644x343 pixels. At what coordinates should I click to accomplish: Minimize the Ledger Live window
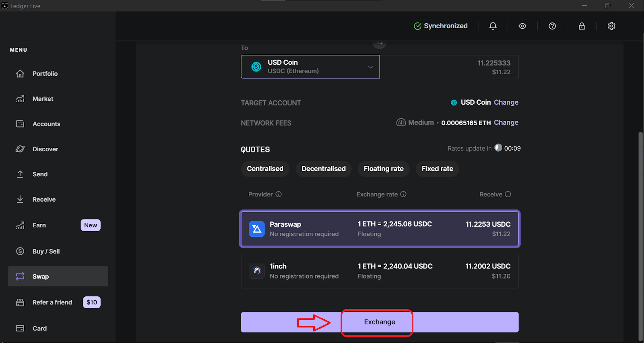(584, 6)
